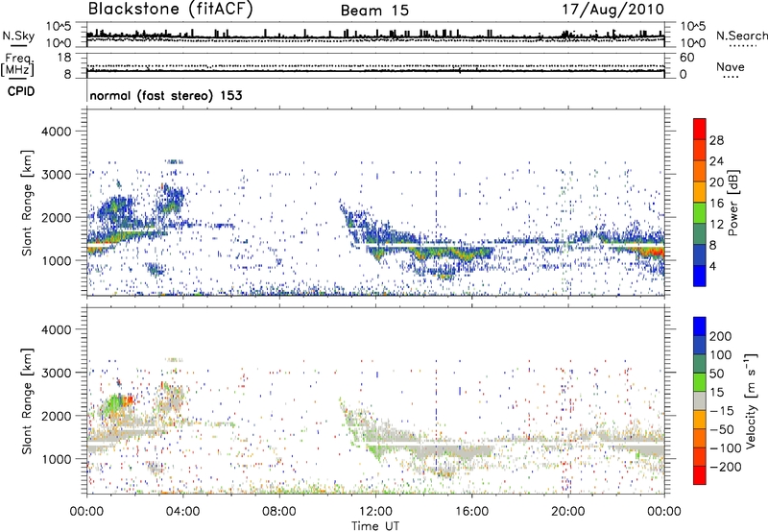
Task: Click the 'Velocity [m s-1]' color bar title
Action: tap(751, 400)
